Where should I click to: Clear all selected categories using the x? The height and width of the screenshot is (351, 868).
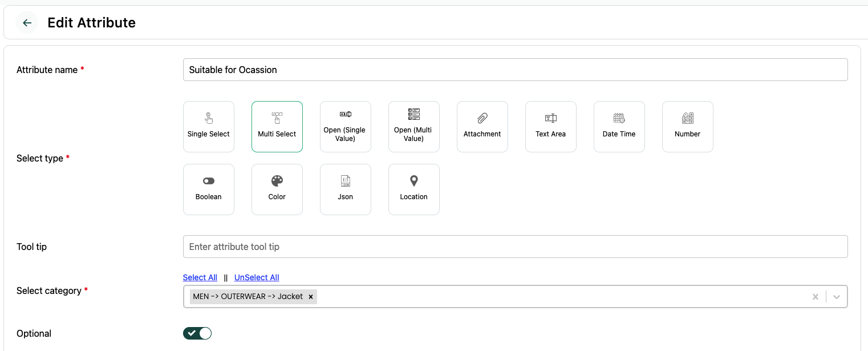815,296
